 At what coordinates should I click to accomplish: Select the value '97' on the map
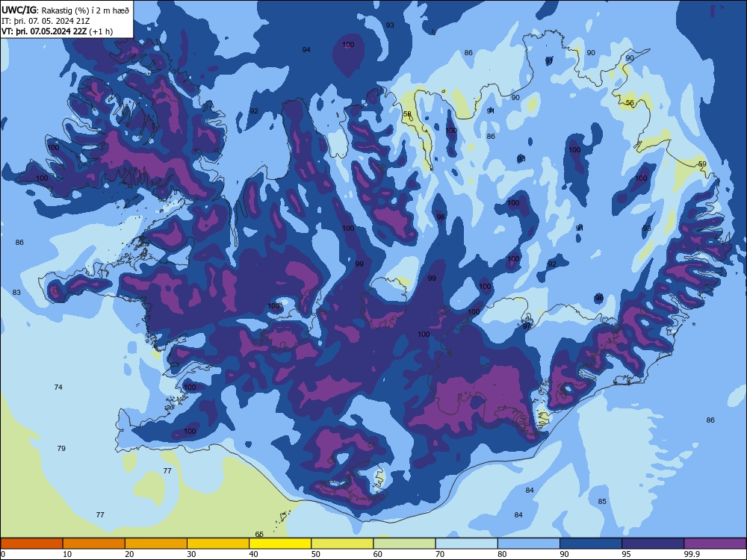point(527,327)
